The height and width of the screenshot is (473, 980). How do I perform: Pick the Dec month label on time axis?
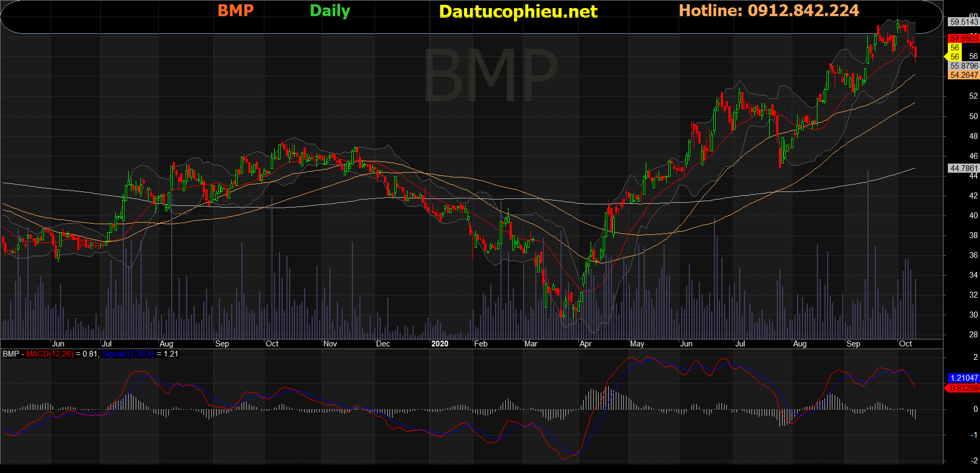(x=383, y=344)
